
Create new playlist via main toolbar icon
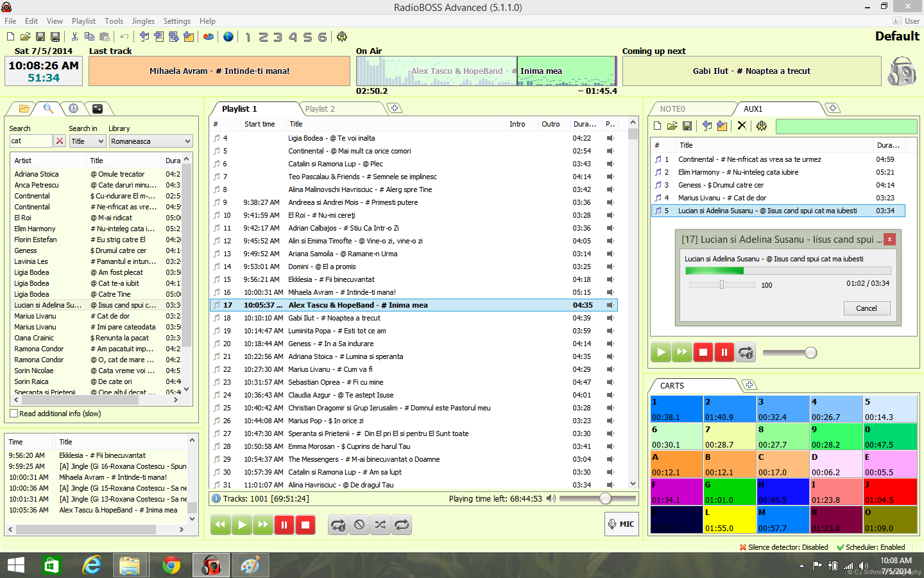(x=11, y=37)
